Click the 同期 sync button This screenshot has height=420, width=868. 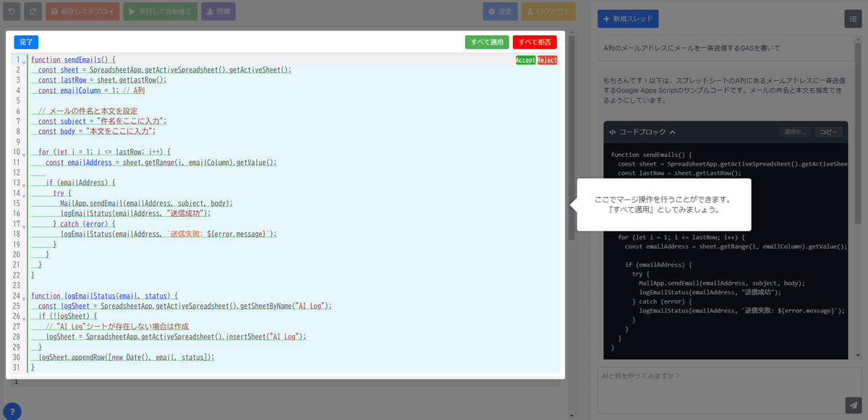[218, 12]
